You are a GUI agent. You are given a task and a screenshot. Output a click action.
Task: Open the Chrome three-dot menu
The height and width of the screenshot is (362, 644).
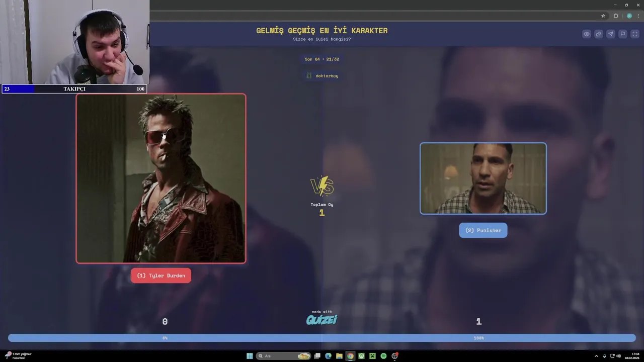(x=638, y=16)
